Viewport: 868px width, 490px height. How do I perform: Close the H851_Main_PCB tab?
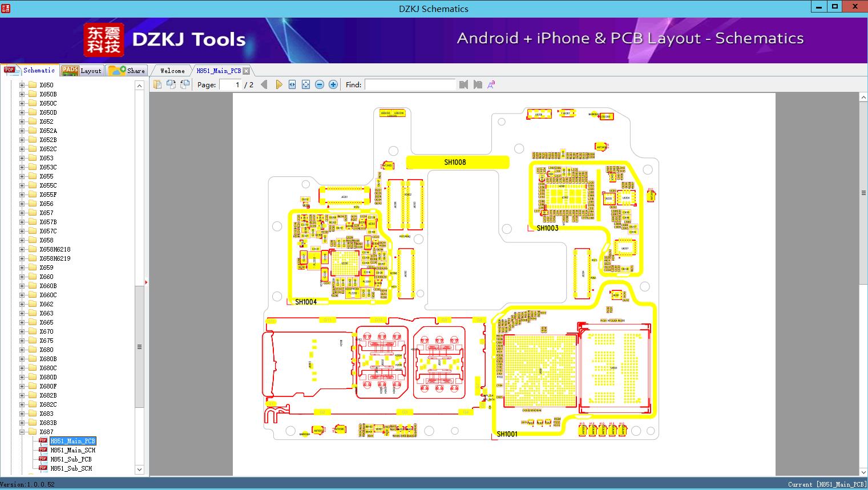pyautogui.click(x=246, y=71)
